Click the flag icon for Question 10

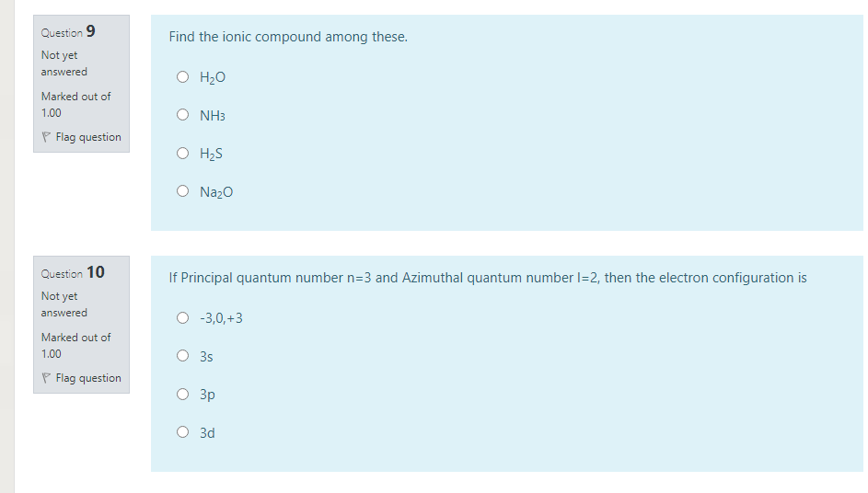pos(46,378)
